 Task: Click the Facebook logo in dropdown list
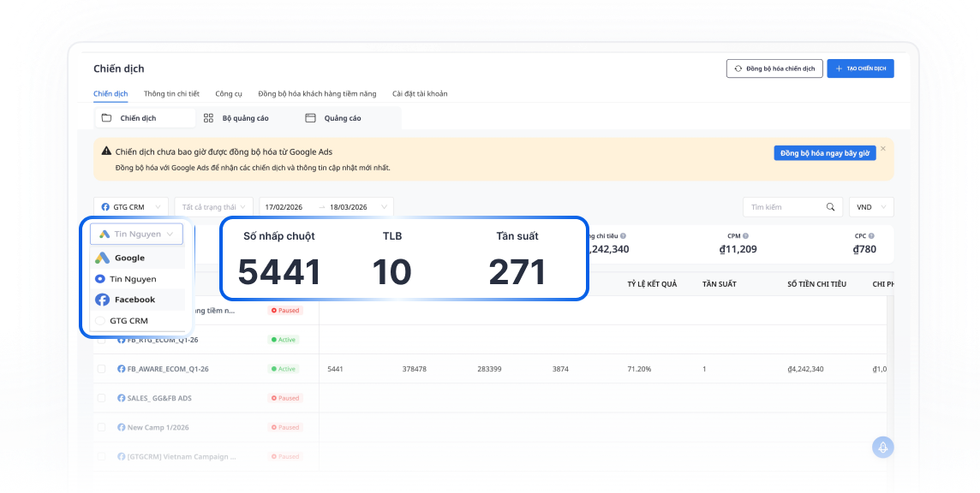pos(102,300)
